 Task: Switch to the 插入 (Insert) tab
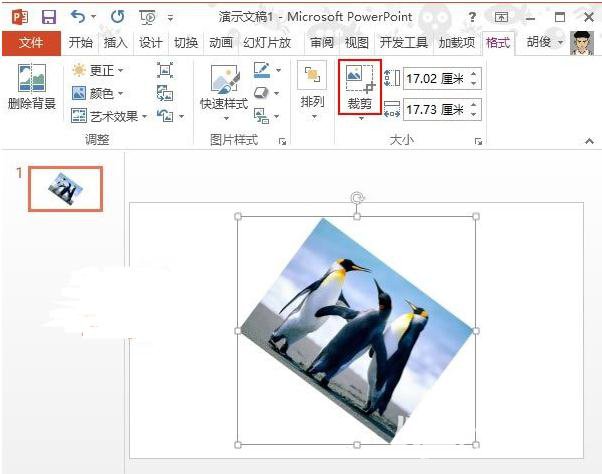tap(116, 43)
